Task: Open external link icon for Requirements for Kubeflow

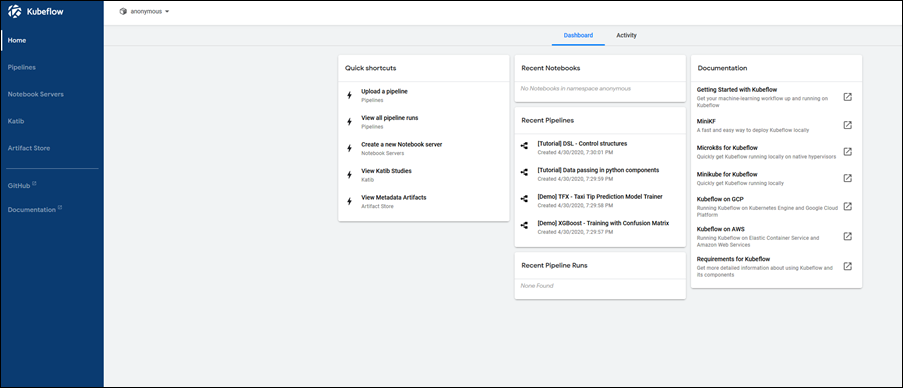Action: 847,266
